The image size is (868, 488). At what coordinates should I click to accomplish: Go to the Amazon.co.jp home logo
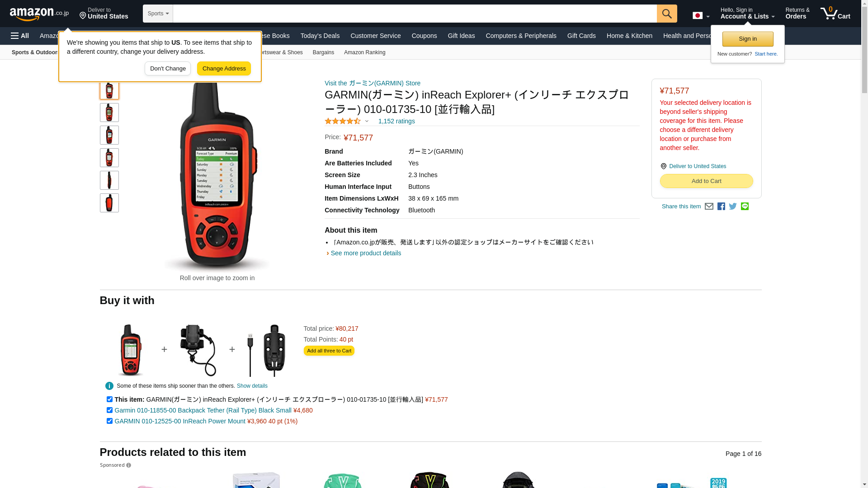(39, 14)
